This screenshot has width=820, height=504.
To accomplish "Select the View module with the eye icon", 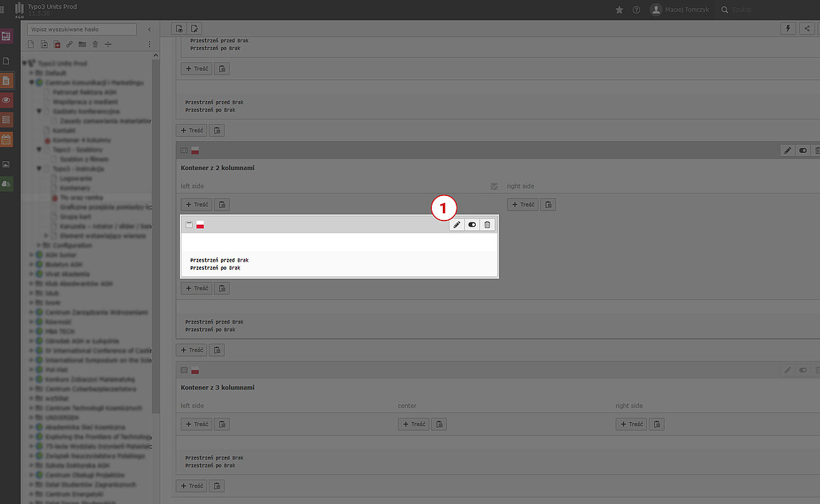I will [x=7, y=100].
